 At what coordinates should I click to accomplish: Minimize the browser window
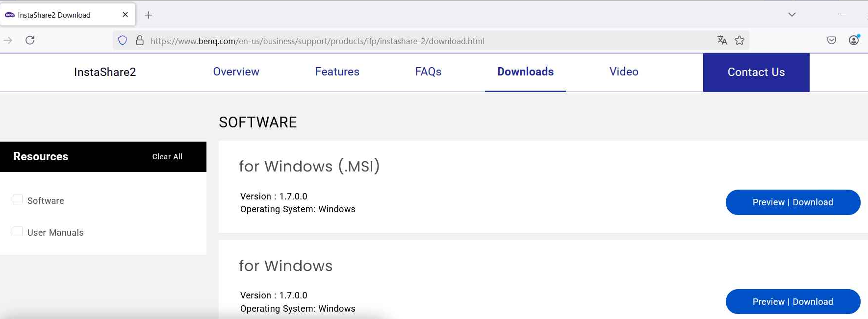tap(842, 14)
